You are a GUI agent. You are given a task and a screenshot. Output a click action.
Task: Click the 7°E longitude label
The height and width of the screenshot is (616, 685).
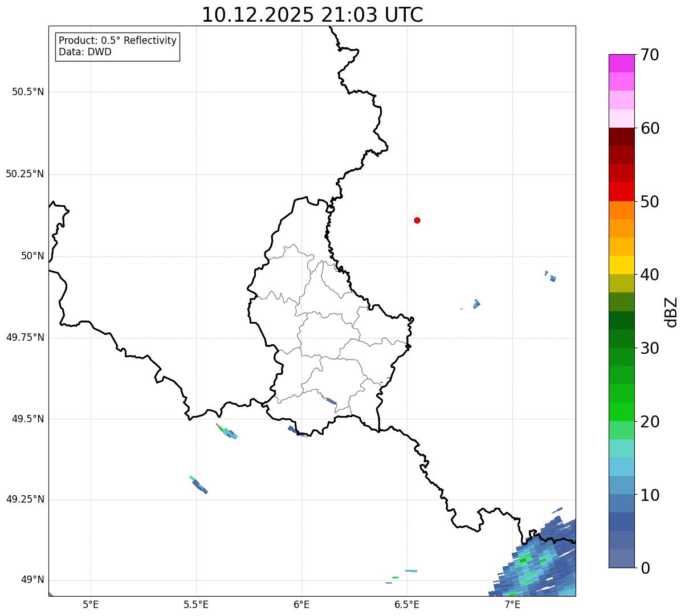coord(512,604)
